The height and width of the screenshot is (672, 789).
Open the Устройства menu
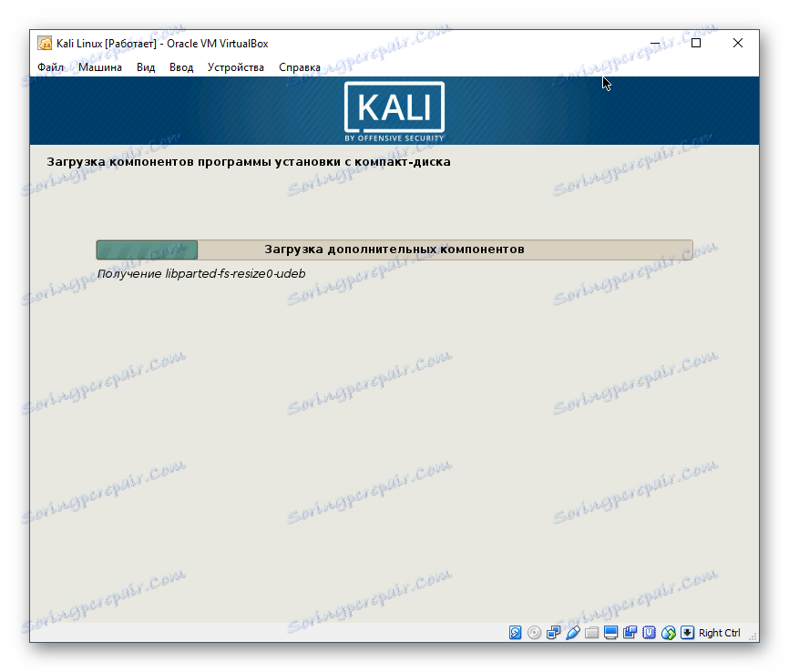235,67
